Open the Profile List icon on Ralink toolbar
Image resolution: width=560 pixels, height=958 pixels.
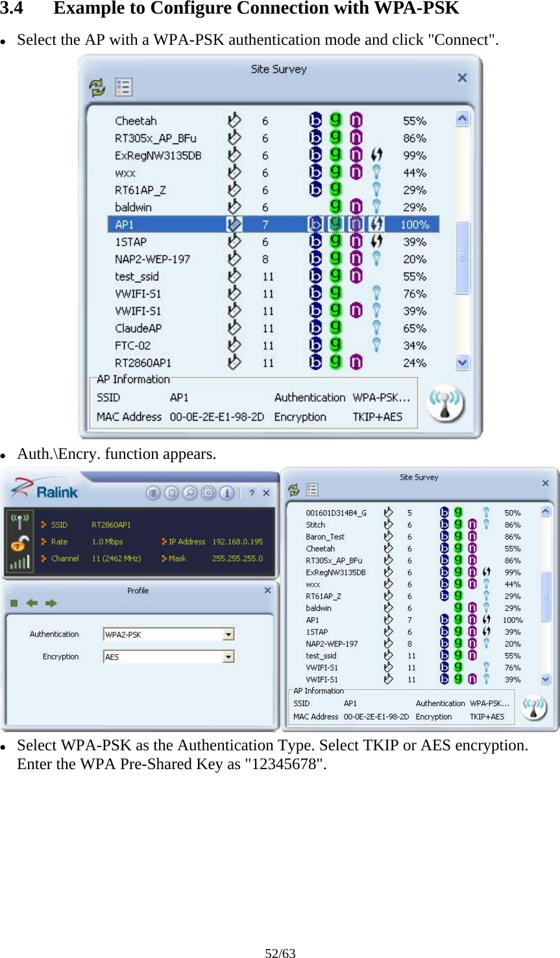click(153, 493)
